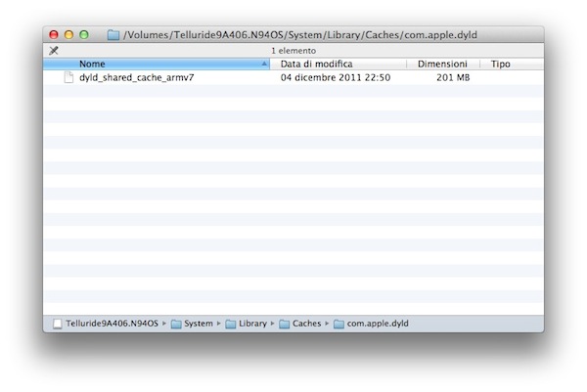Go to System in path bar
This screenshot has height=392, width=587.
point(199,324)
